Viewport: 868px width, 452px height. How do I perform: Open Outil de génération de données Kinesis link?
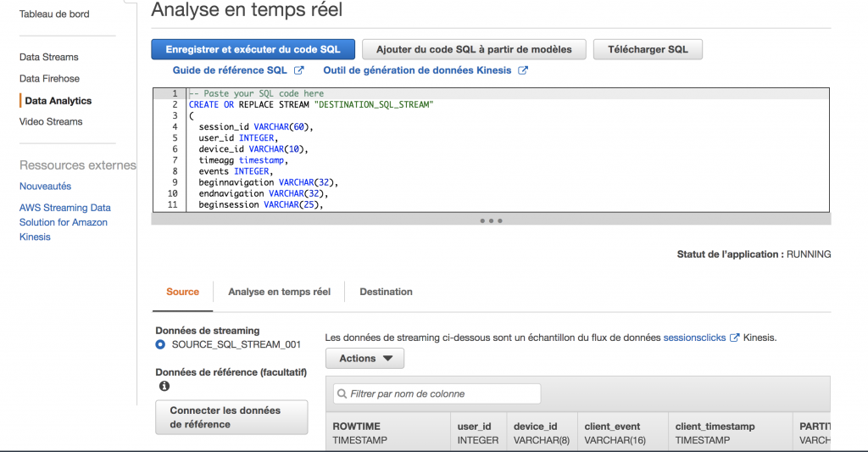(417, 70)
